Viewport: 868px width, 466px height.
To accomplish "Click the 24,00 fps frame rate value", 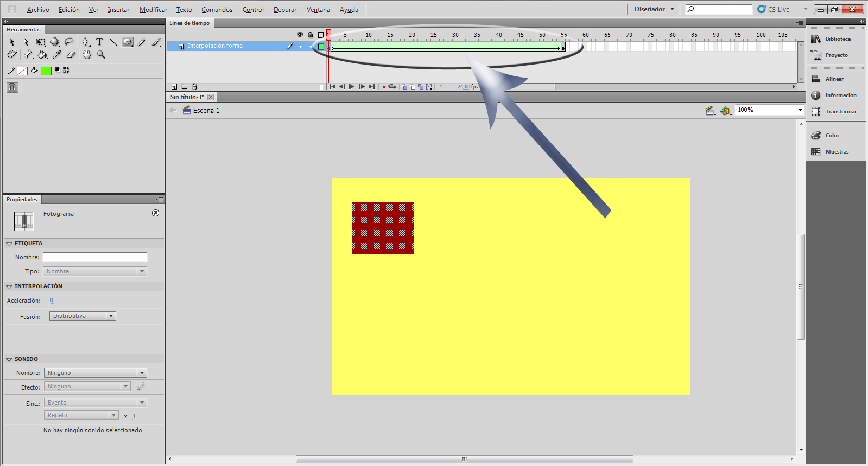I will 464,87.
